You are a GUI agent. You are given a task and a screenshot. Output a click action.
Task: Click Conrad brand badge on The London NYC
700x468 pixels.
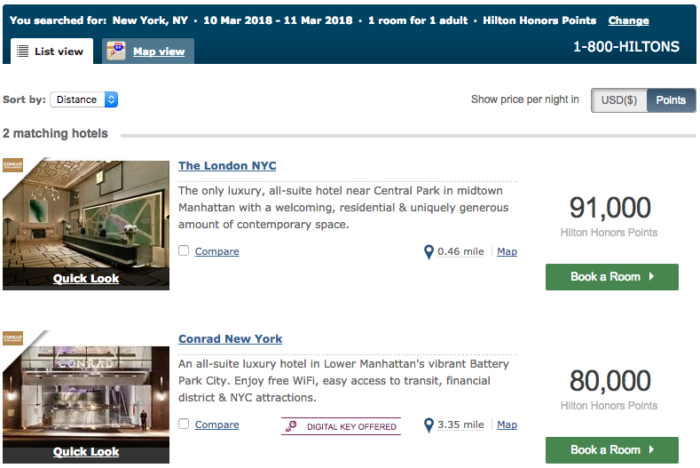coord(12,165)
